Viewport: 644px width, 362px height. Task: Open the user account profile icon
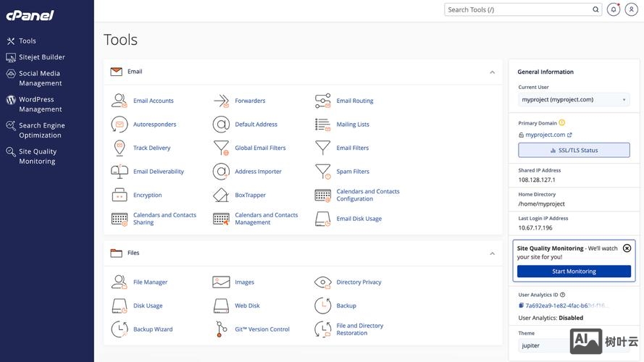click(x=631, y=9)
